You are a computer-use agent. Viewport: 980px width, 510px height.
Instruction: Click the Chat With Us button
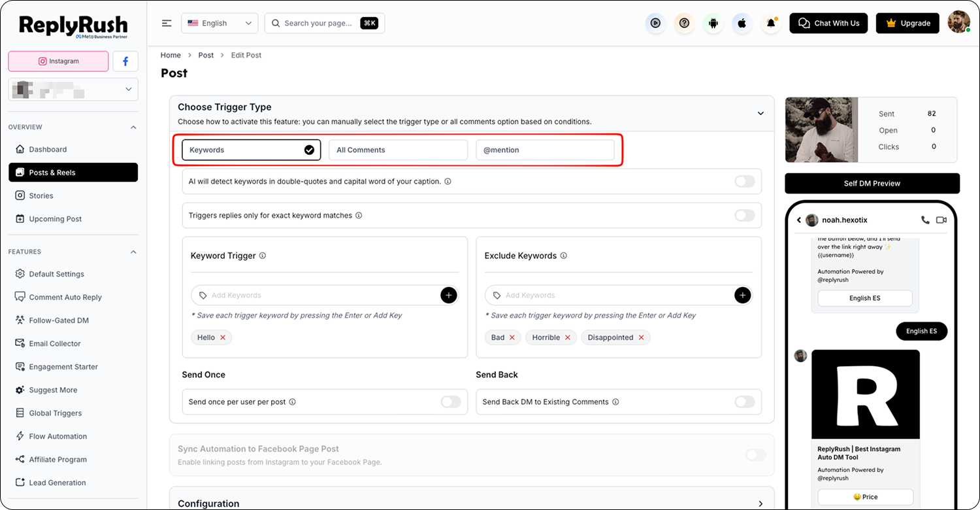pos(829,24)
